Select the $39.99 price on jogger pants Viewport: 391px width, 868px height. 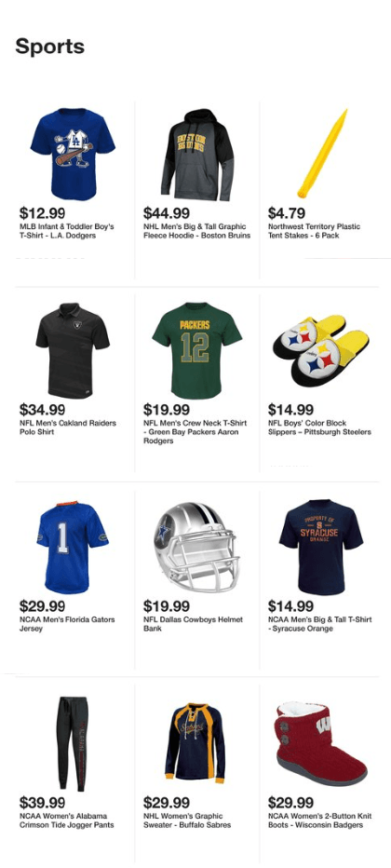[x=42, y=802]
